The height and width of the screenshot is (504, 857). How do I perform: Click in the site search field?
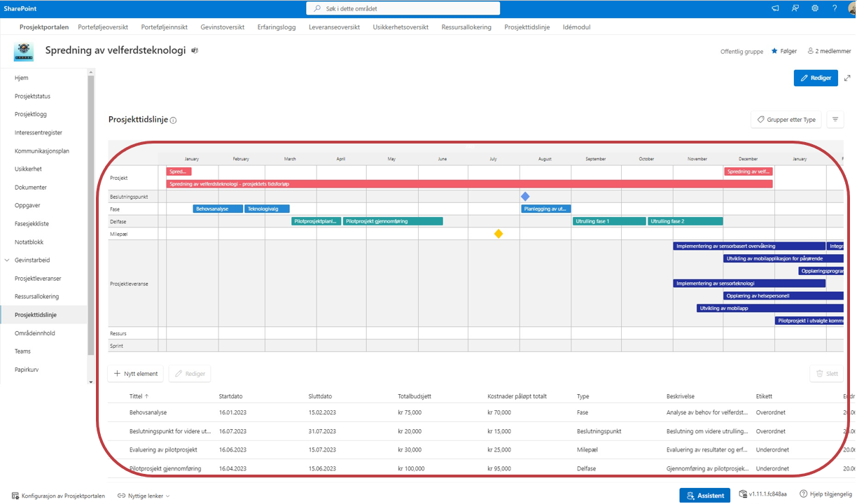[403, 8]
